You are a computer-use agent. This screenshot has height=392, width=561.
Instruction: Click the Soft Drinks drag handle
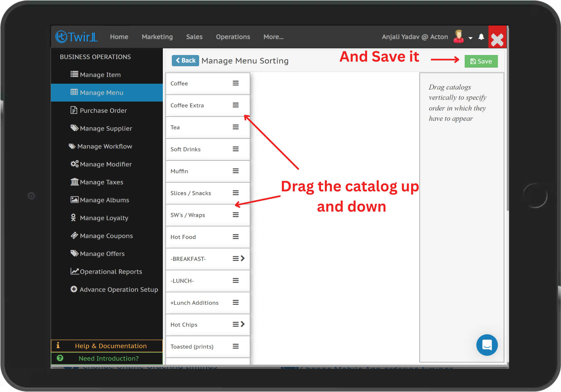236,149
